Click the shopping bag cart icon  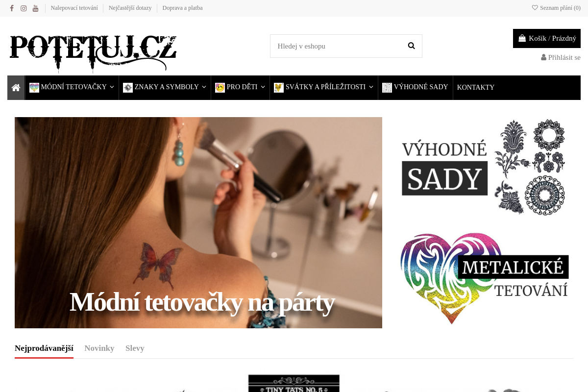pyautogui.click(x=522, y=38)
